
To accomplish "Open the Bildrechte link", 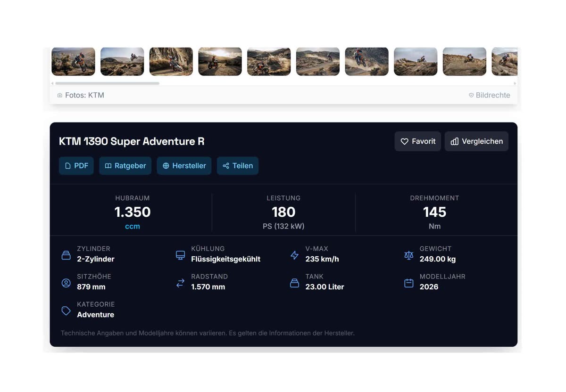I will pyautogui.click(x=492, y=95).
